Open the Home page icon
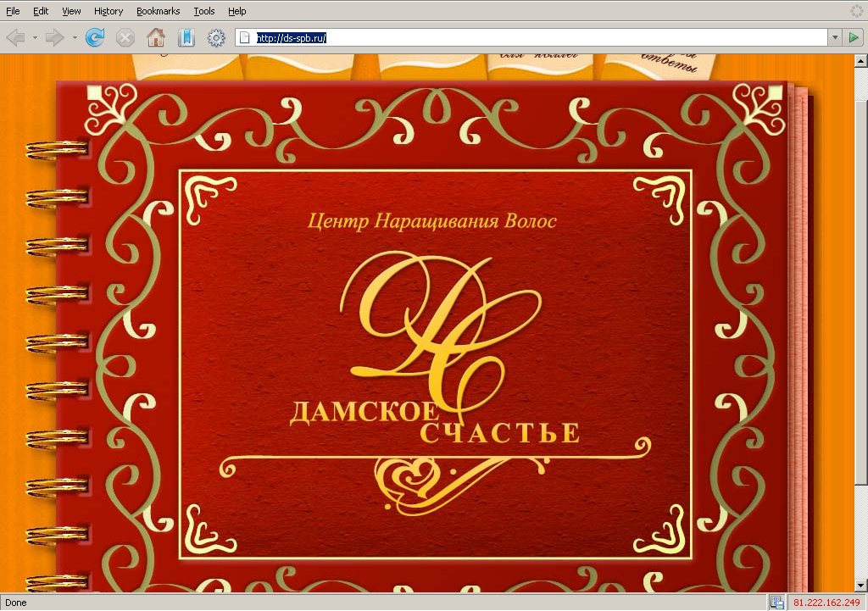 pyautogui.click(x=156, y=37)
